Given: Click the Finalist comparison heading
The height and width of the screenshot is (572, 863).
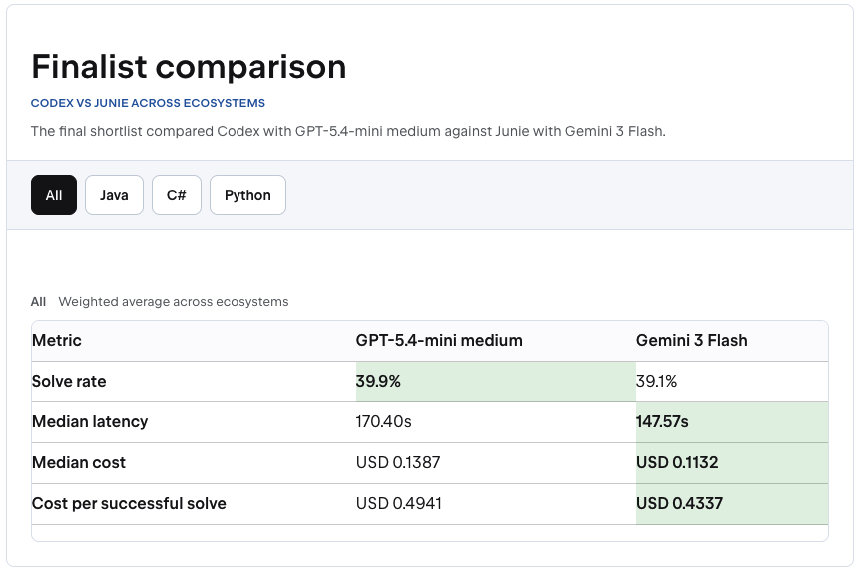Looking at the screenshot, I should [x=189, y=67].
